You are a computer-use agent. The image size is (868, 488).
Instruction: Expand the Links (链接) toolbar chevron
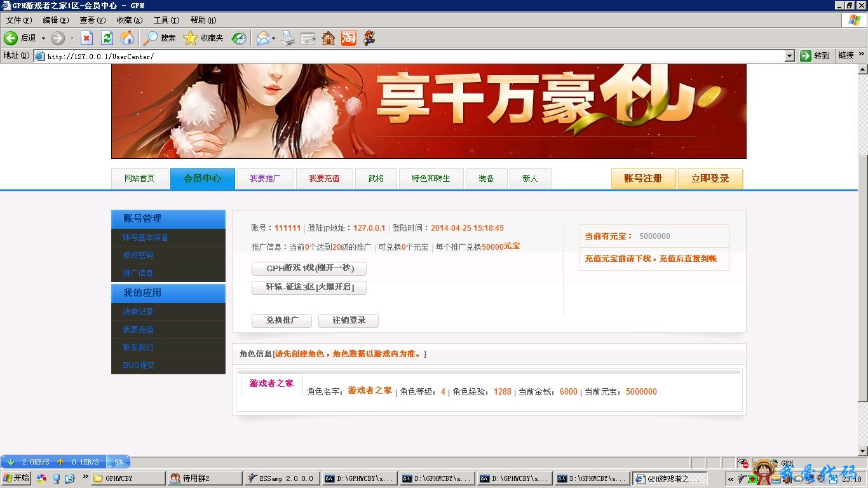coord(862,55)
